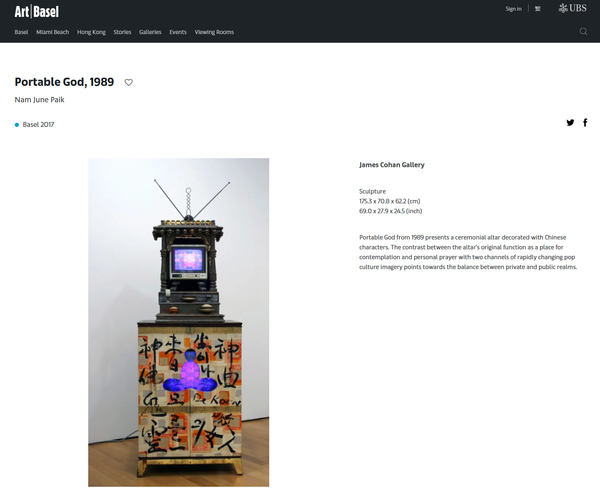Open the Basel 2017 show link

coord(38,125)
